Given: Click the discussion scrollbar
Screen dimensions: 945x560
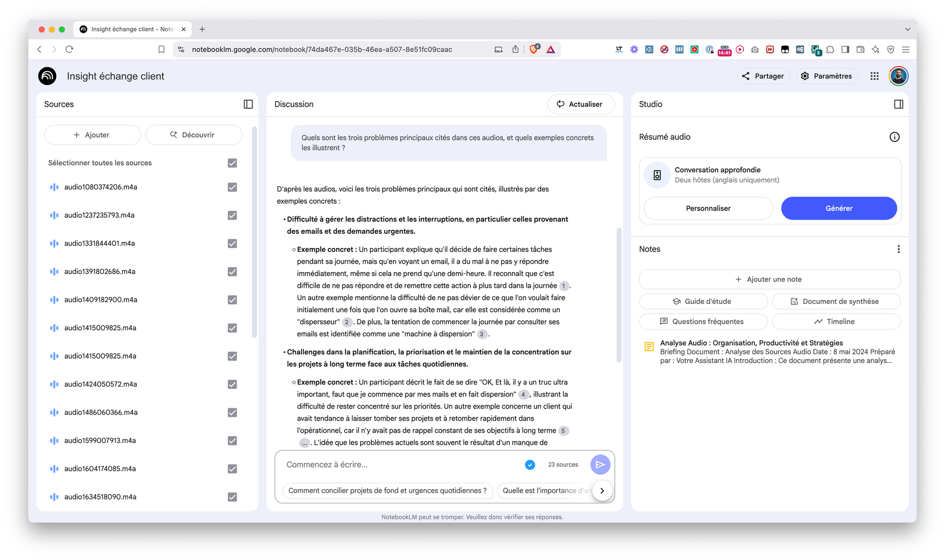Looking at the screenshot, I should point(619,295).
